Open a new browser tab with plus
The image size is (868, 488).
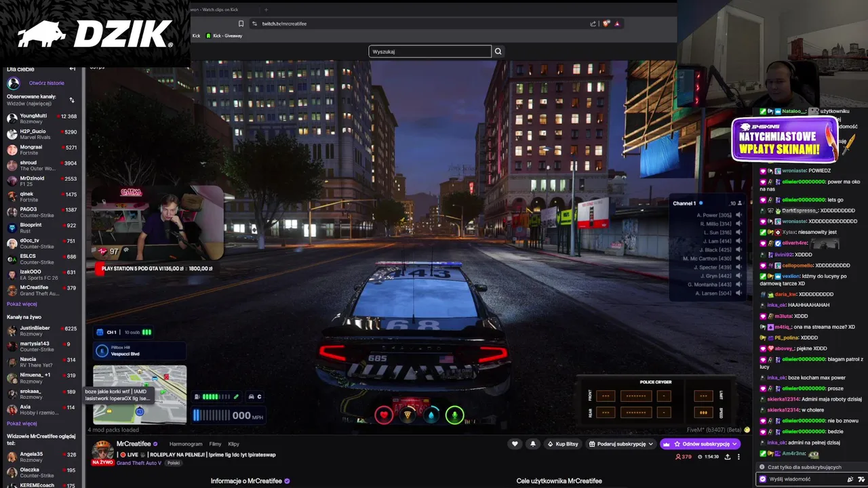[266, 9]
